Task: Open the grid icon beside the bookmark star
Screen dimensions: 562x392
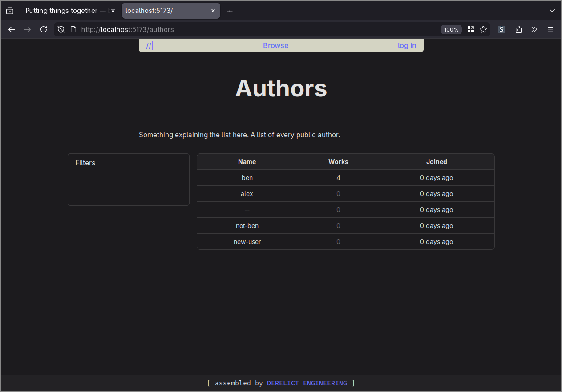Action: click(471, 29)
